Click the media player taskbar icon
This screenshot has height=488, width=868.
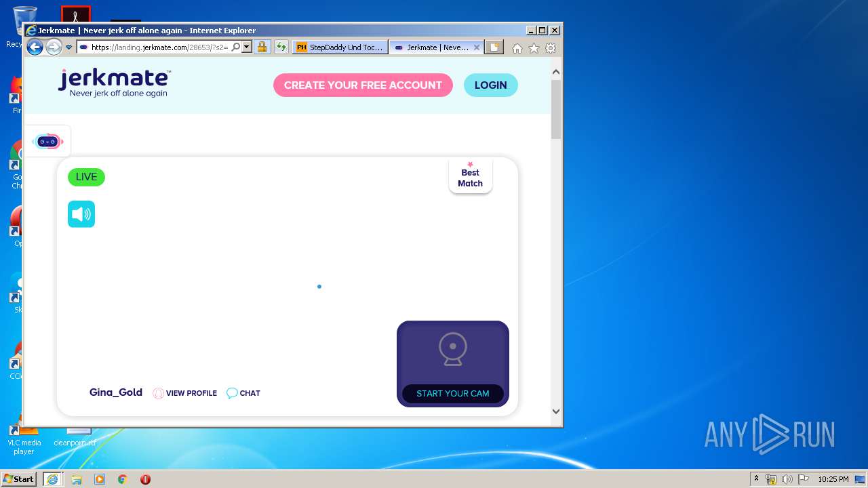100,479
